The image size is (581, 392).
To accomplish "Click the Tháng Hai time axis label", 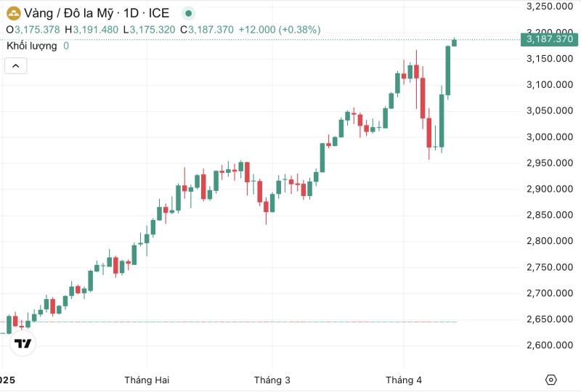I will point(146,380).
